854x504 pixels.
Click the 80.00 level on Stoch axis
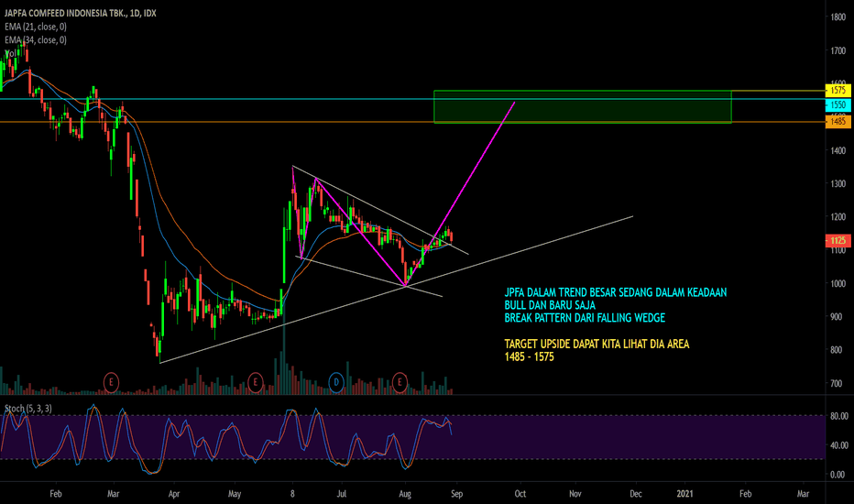point(839,416)
